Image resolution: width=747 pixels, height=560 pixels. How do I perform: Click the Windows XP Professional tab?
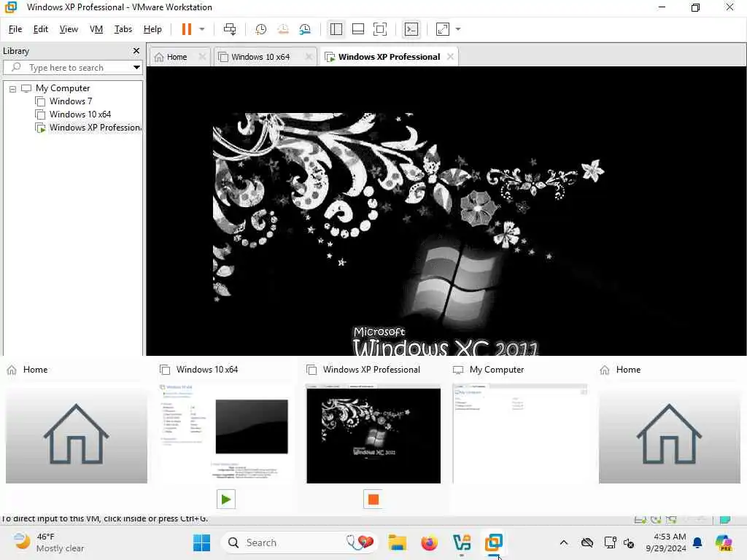tap(389, 57)
